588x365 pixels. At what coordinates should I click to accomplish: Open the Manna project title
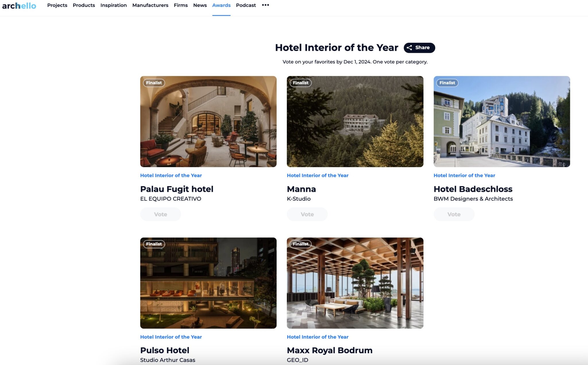click(301, 189)
